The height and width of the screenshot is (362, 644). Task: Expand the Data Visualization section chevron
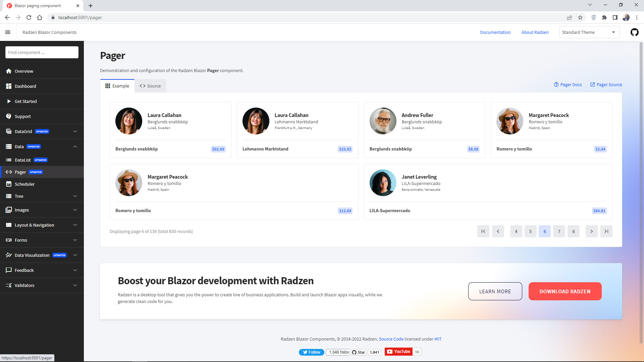coord(75,255)
